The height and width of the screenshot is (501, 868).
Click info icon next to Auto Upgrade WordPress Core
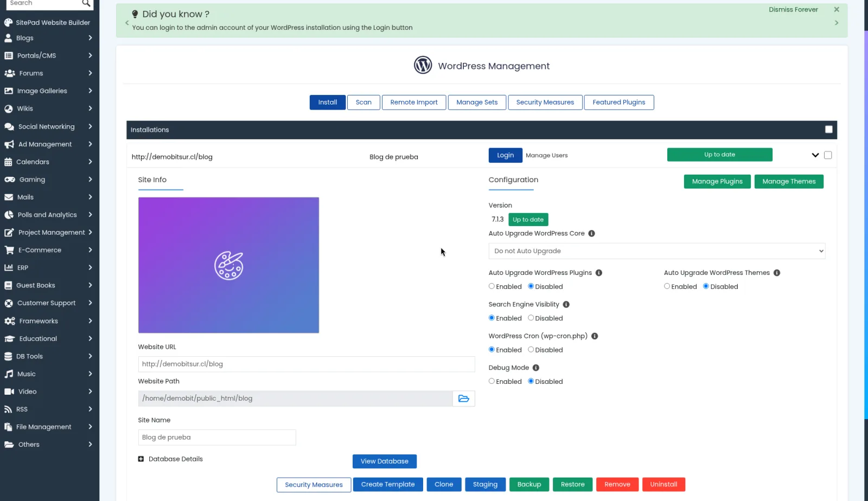pyautogui.click(x=592, y=234)
